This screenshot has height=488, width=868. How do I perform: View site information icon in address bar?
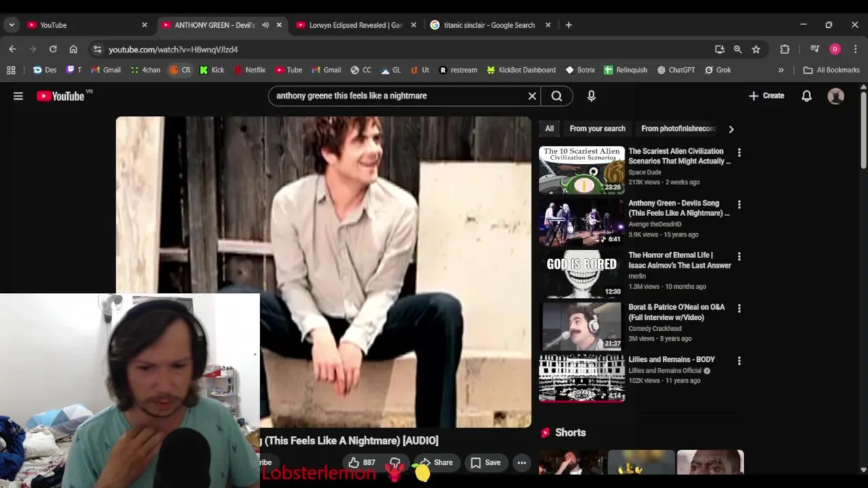(98, 49)
